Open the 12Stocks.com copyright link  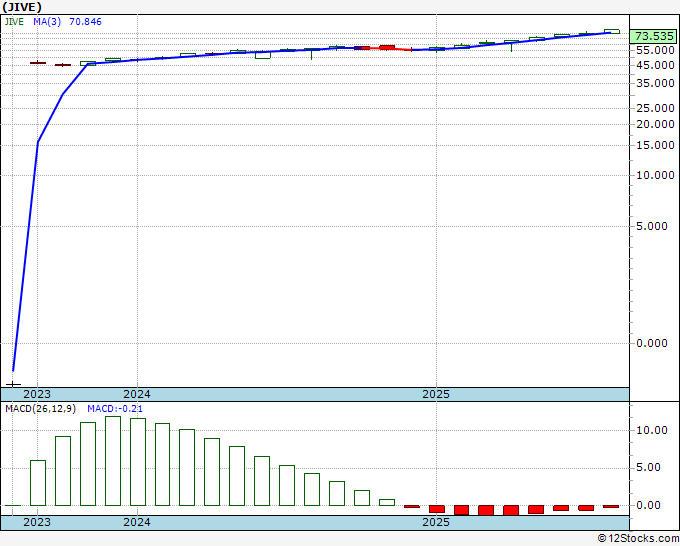click(637, 539)
